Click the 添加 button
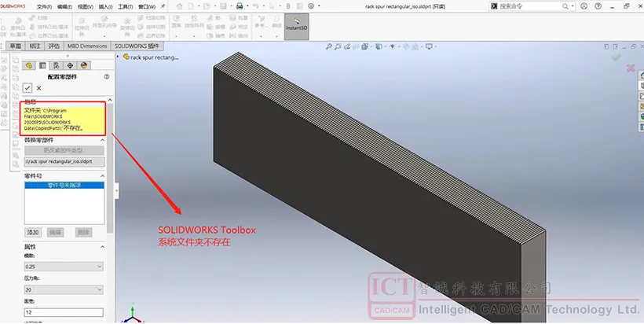This screenshot has height=324, width=644. click(x=33, y=232)
